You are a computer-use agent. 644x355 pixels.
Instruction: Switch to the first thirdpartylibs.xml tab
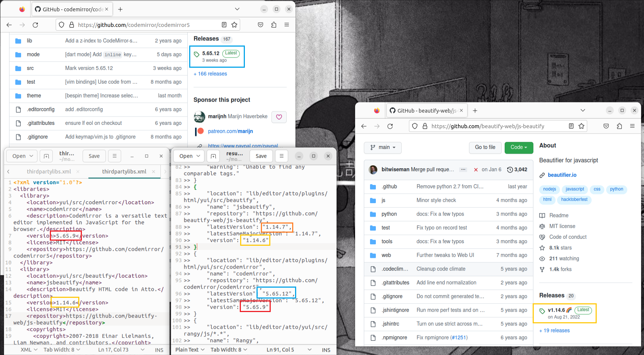pyautogui.click(x=49, y=171)
